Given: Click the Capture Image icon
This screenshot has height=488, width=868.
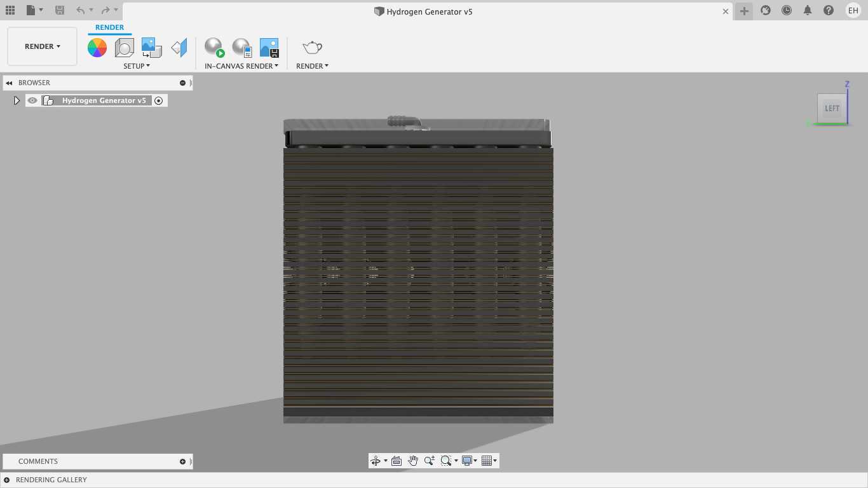Looking at the screenshot, I should [269, 48].
